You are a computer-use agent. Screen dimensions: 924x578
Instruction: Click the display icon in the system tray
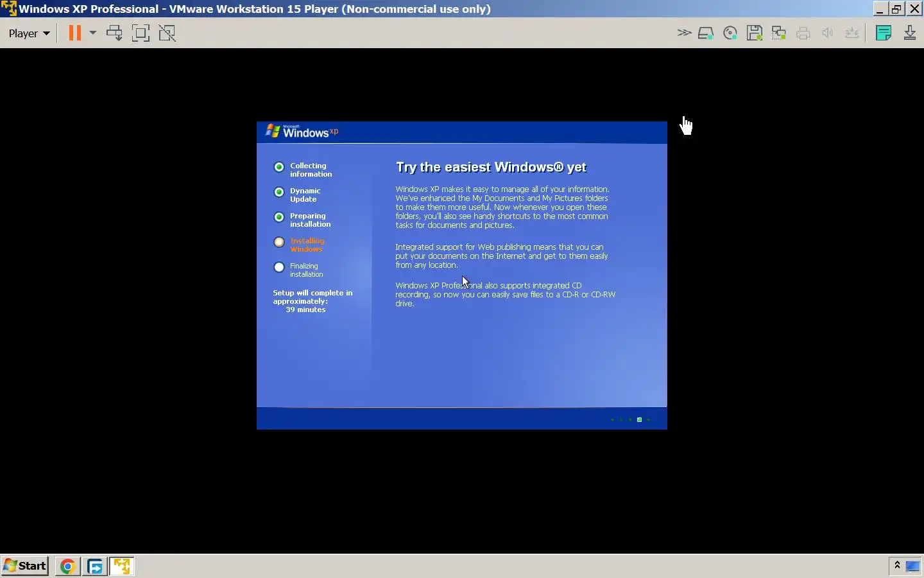pos(912,566)
